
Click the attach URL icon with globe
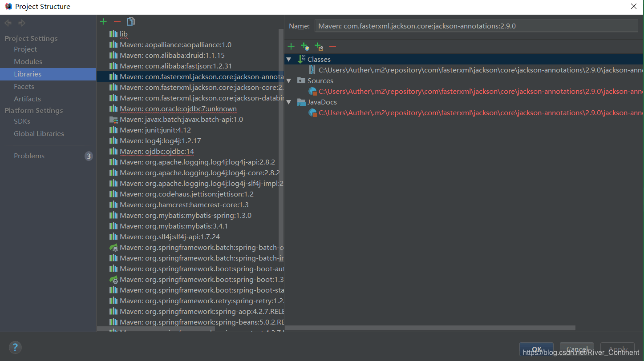305,46
